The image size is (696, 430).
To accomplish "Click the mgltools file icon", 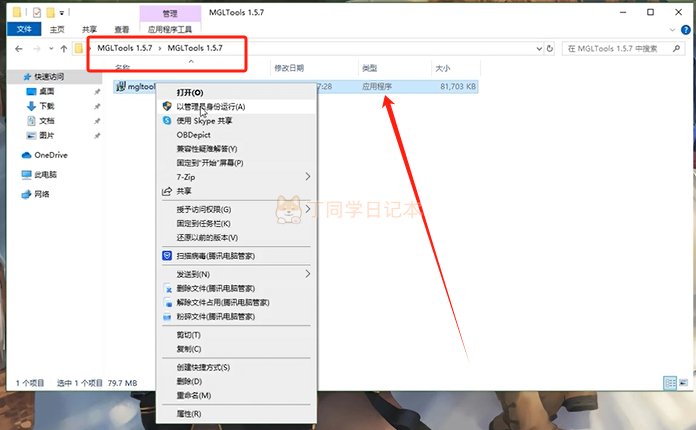I will pyautogui.click(x=120, y=86).
